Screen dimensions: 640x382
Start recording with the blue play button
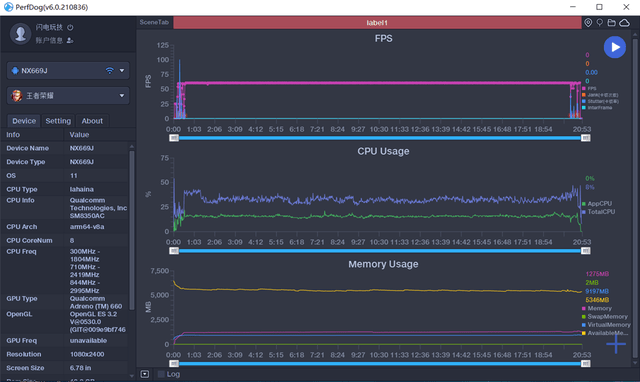click(x=615, y=47)
